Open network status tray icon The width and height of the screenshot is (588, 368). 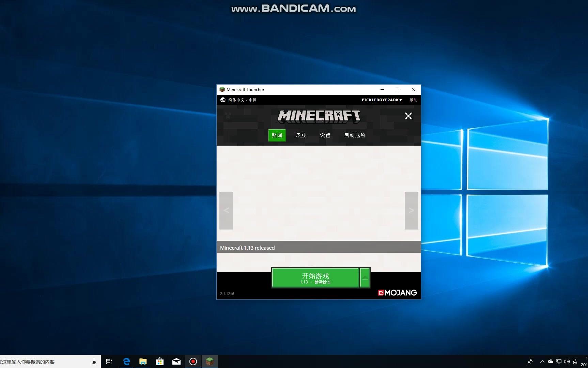[559, 362]
